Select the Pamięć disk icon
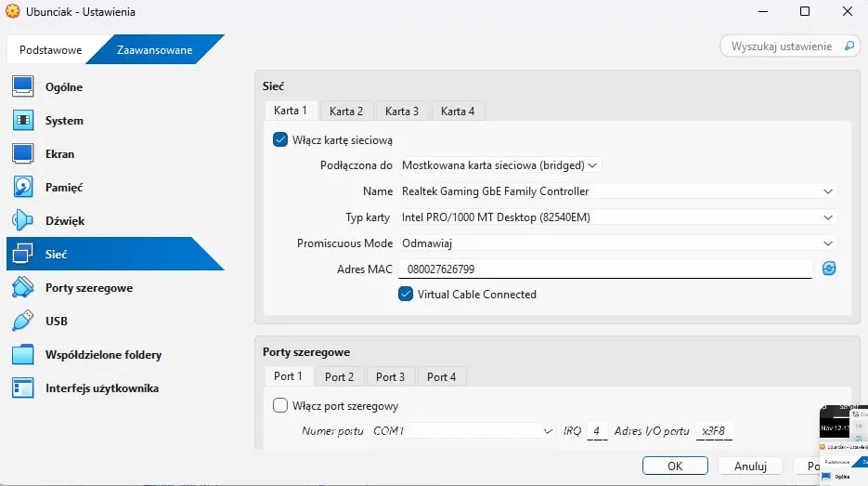The image size is (868, 486). [22, 187]
